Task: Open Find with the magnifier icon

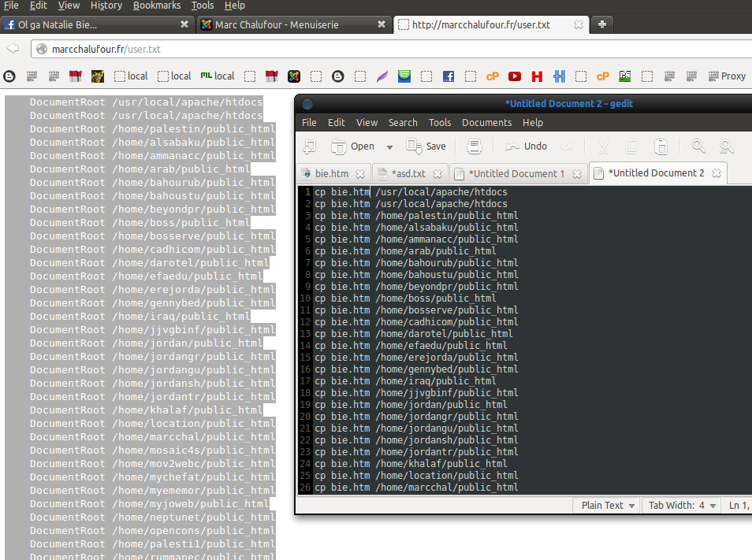Action: coord(698,146)
